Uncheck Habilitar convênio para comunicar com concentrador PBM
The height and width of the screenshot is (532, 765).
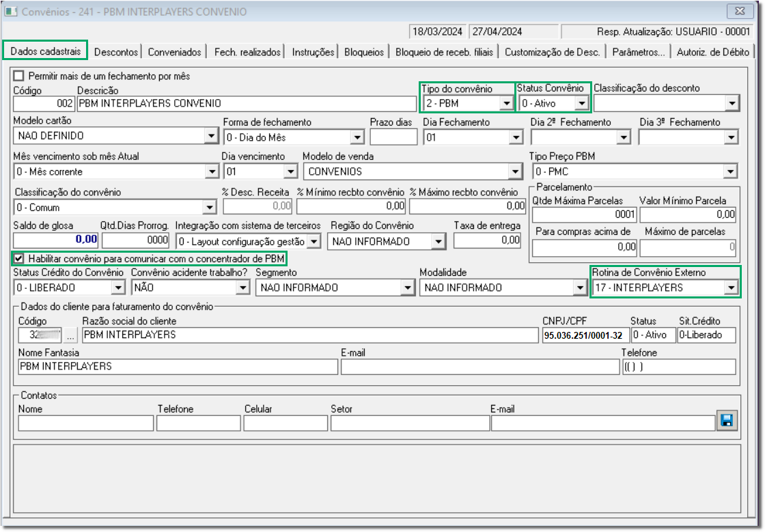[19, 258]
